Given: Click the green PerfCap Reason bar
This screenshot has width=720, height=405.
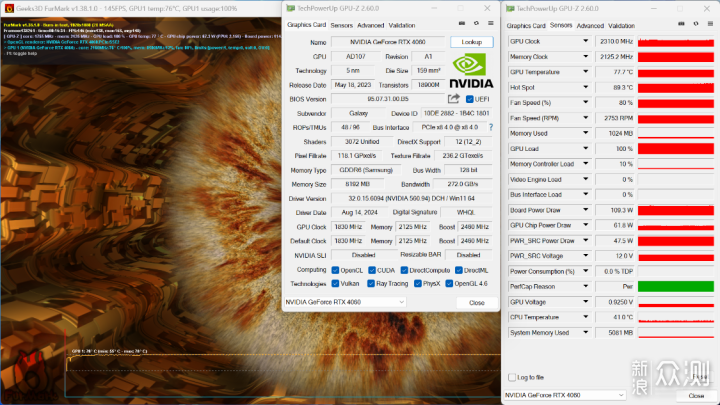Looking at the screenshot, I should point(675,287).
